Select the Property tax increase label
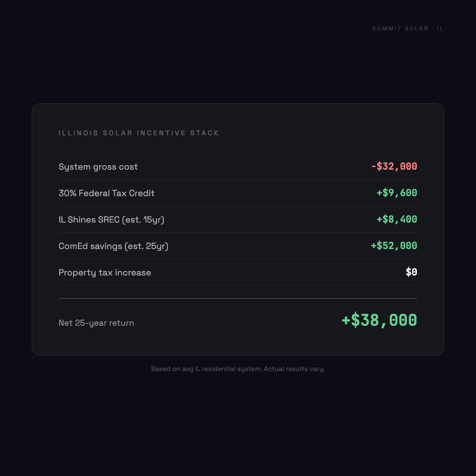The height and width of the screenshot is (476, 476). (x=105, y=273)
